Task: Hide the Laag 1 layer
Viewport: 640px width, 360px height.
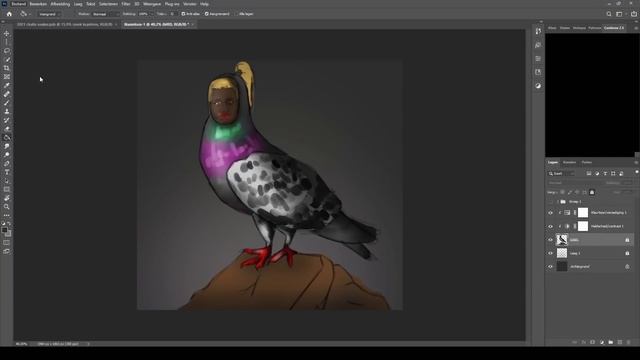Action: pos(550,253)
